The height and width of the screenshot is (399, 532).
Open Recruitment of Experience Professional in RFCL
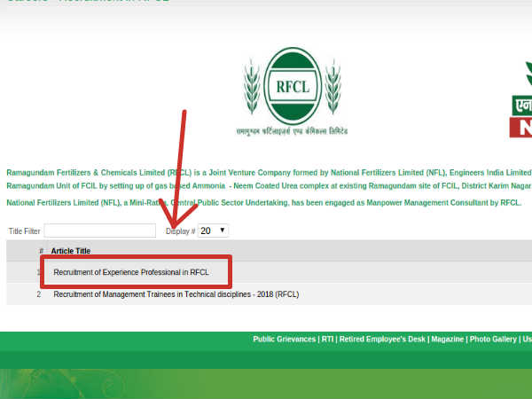pos(131,272)
